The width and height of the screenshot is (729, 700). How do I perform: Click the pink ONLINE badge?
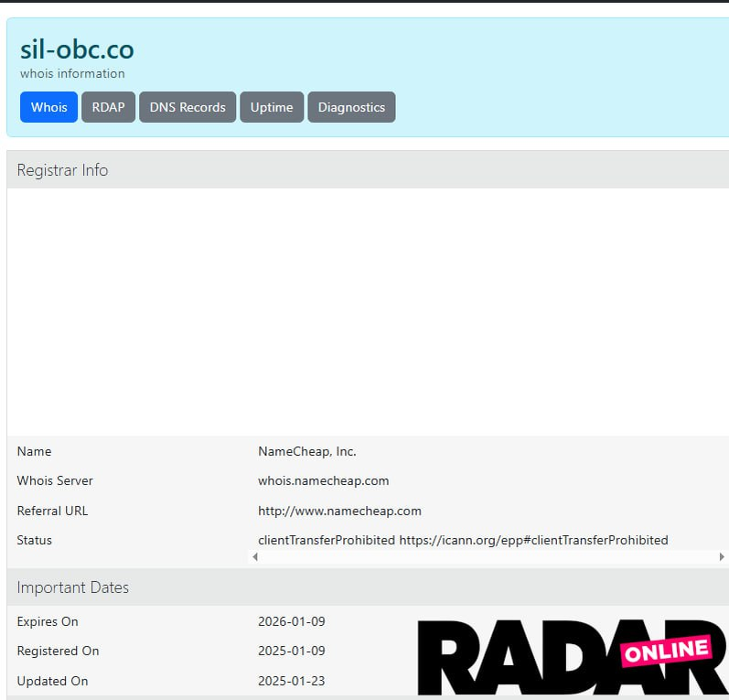(x=667, y=651)
